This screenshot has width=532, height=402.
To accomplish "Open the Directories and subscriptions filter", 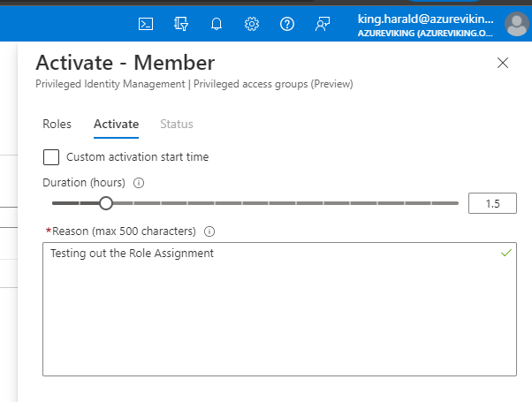I will [x=181, y=25].
